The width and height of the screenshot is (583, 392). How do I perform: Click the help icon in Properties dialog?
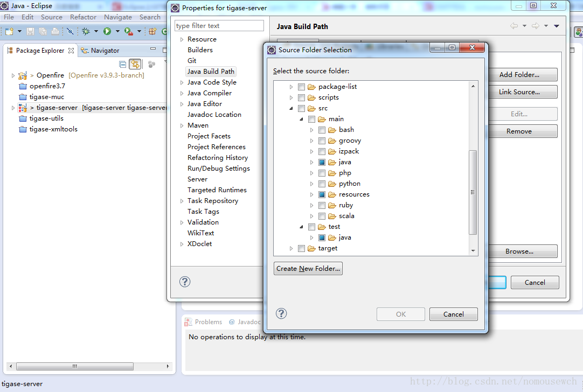185,282
